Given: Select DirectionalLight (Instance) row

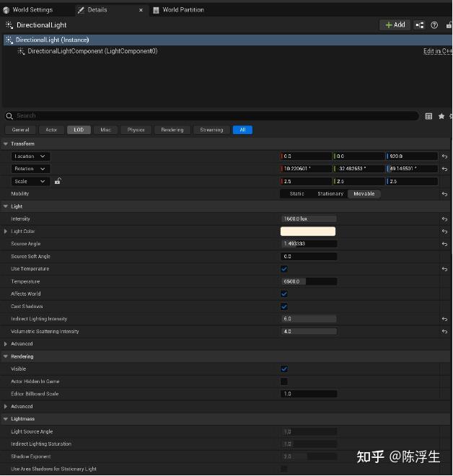Looking at the screenshot, I should coord(228,40).
